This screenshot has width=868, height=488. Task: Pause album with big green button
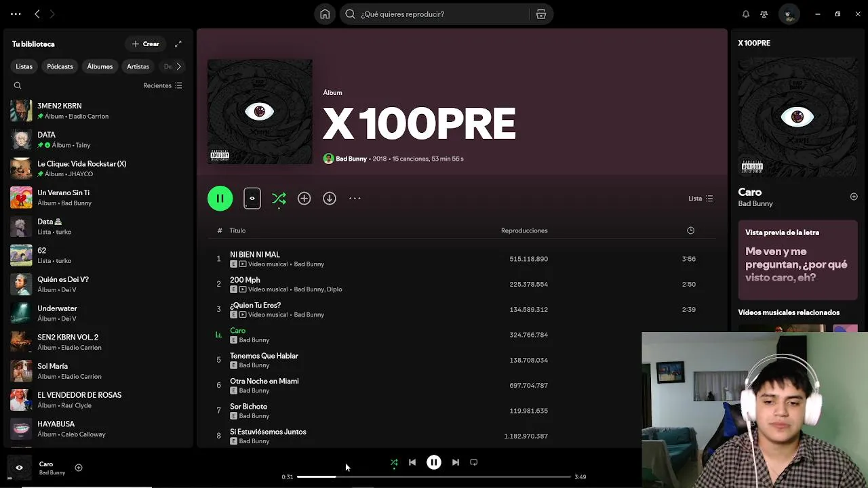(x=220, y=199)
